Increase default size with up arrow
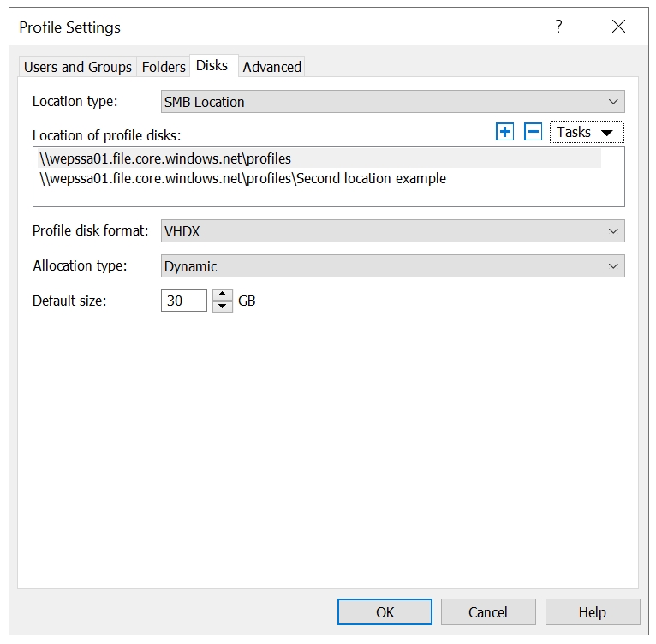This screenshot has width=656, height=644. [x=222, y=295]
